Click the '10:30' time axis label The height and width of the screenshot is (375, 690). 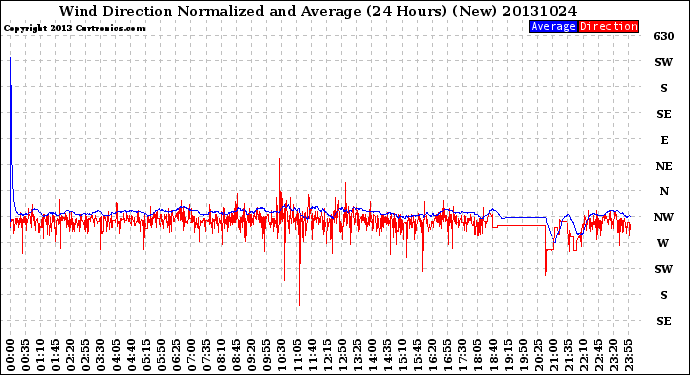(282, 355)
